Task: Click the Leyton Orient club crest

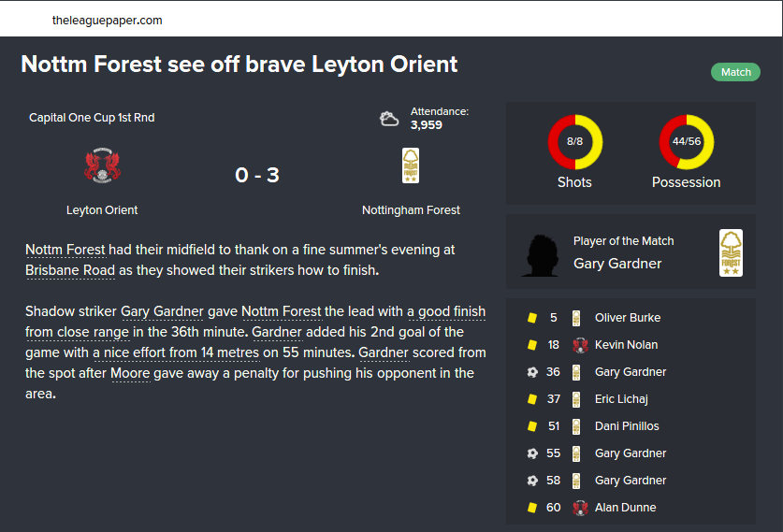Action: tap(103, 166)
